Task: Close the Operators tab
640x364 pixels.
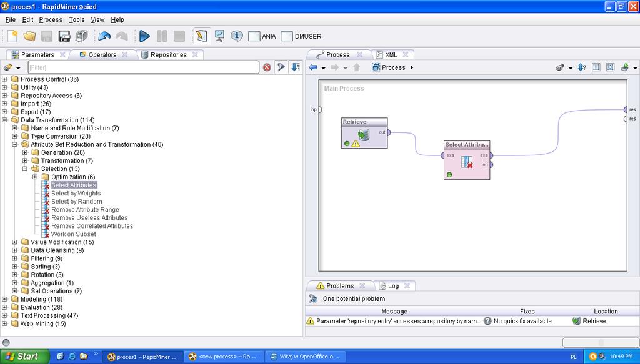Action: pos(124,54)
